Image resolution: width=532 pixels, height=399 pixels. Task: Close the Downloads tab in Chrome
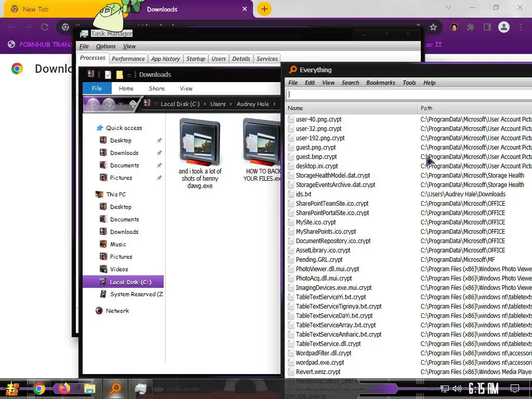[244, 9]
